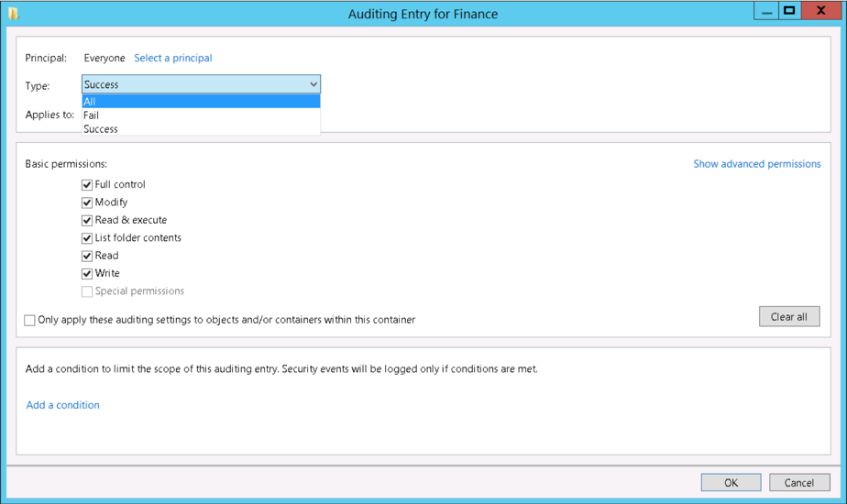This screenshot has height=504, width=847.
Task: Click the Add a condition link
Action: 62,405
